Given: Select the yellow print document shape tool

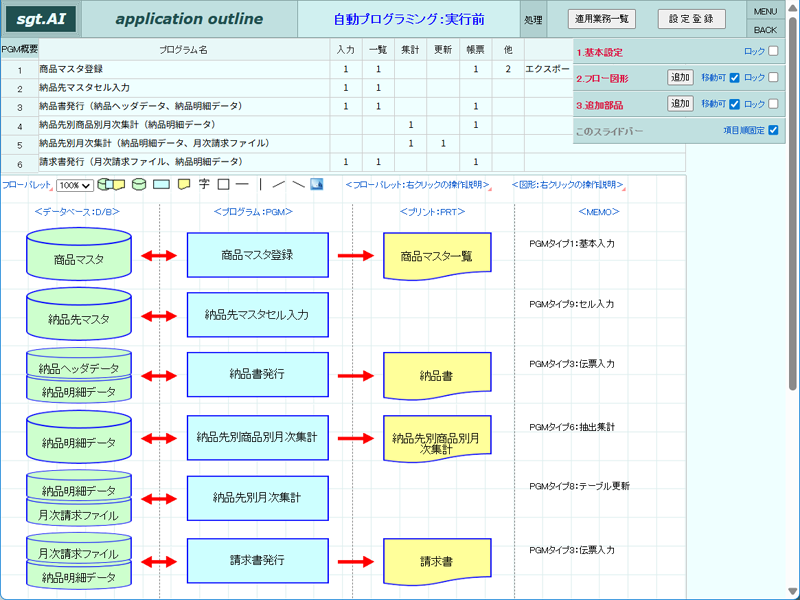Looking at the screenshot, I should pos(184,185).
